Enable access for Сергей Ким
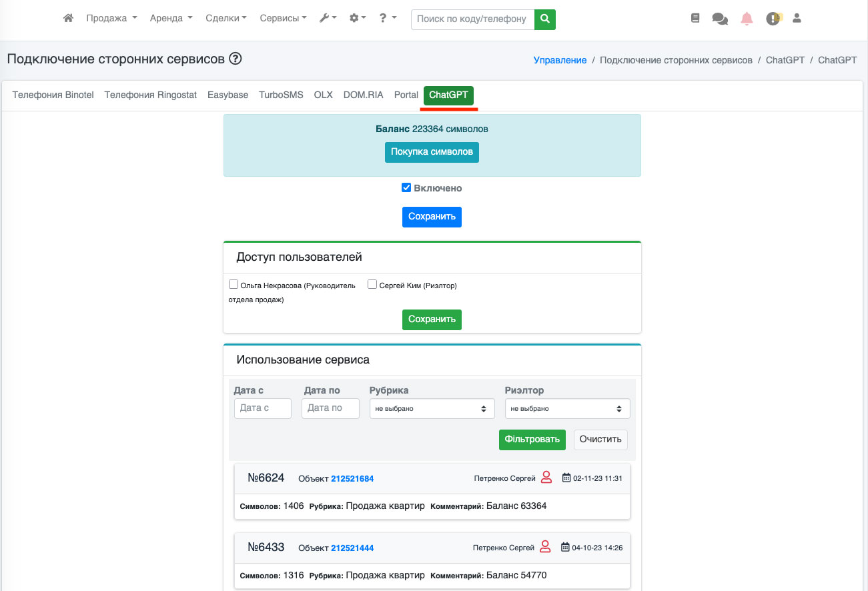The image size is (868, 591). (372, 284)
